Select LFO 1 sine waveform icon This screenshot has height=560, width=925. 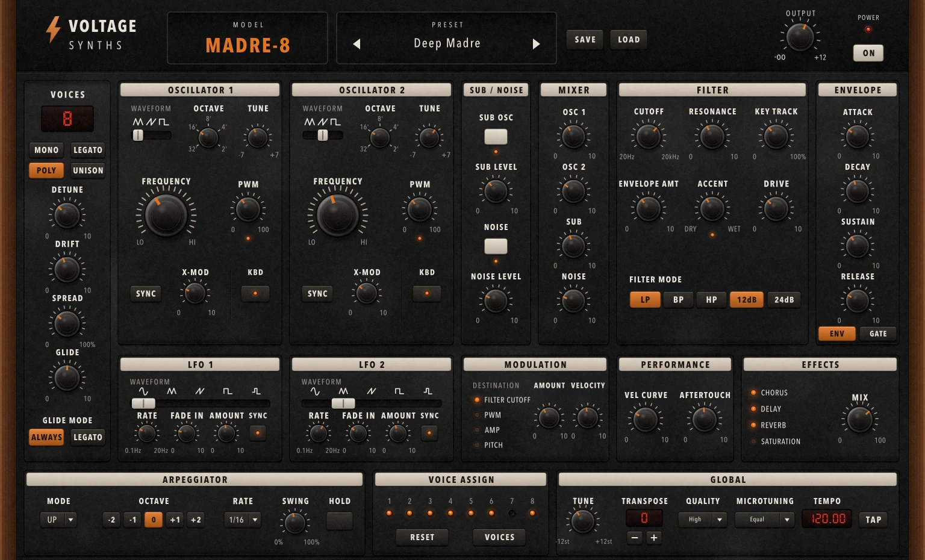(143, 391)
